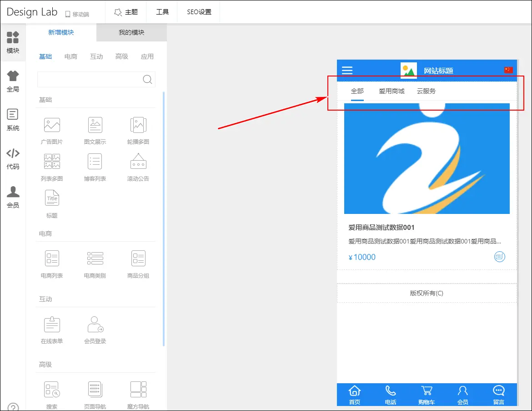This screenshot has width=532, height=411.
Task: Select the 电商列表 e-commerce list module
Action: pyautogui.click(x=52, y=259)
